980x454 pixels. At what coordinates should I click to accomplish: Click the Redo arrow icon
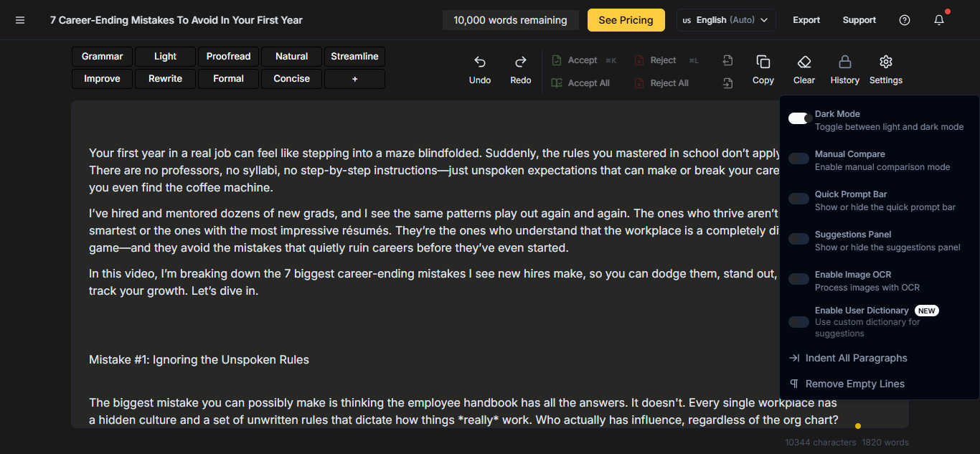click(x=521, y=62)
